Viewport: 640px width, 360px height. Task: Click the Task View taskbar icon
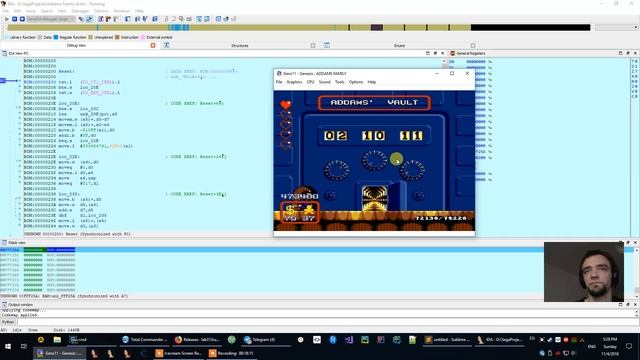click(x=24, y=346)
